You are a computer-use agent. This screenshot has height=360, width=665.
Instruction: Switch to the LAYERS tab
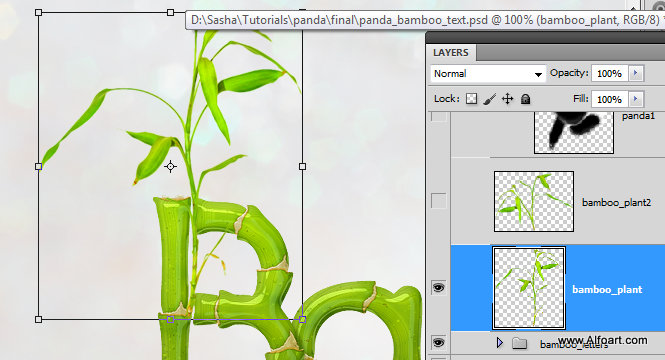click(450, 53)
